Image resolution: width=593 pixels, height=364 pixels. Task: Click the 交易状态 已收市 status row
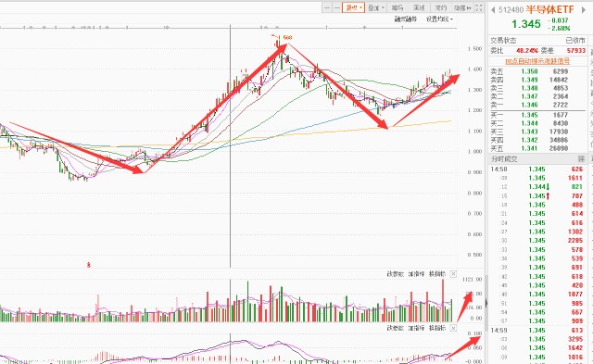537,41
